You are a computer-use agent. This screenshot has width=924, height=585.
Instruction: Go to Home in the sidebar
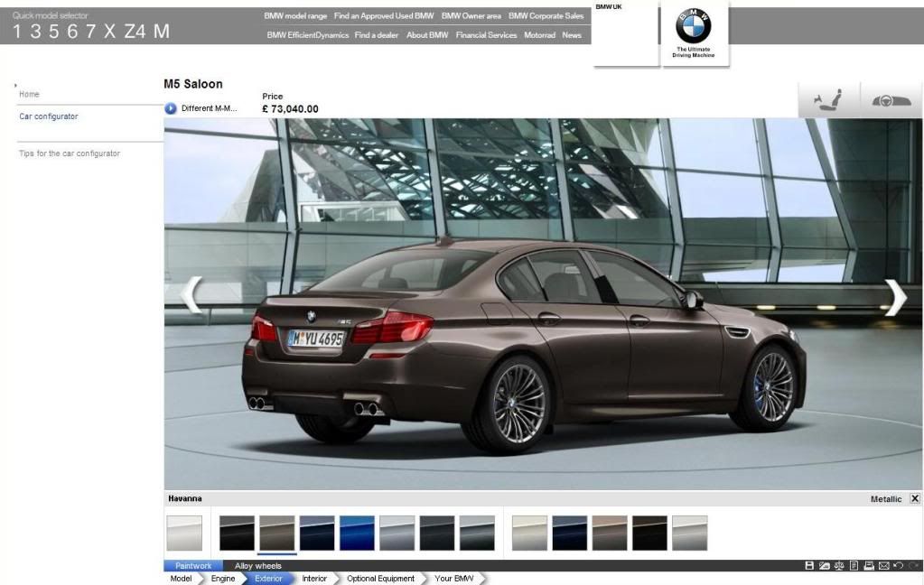click(x=29, y=94)
